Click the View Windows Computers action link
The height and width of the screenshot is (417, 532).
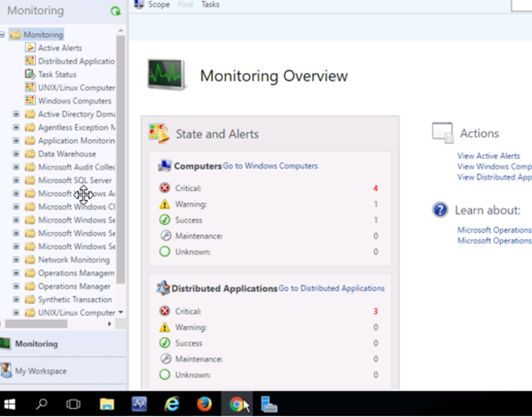tap(495, 167)
